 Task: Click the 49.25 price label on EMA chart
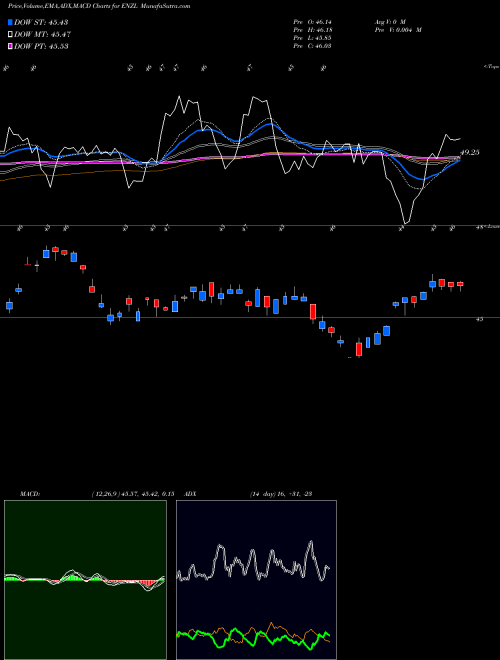click(470, 152)
